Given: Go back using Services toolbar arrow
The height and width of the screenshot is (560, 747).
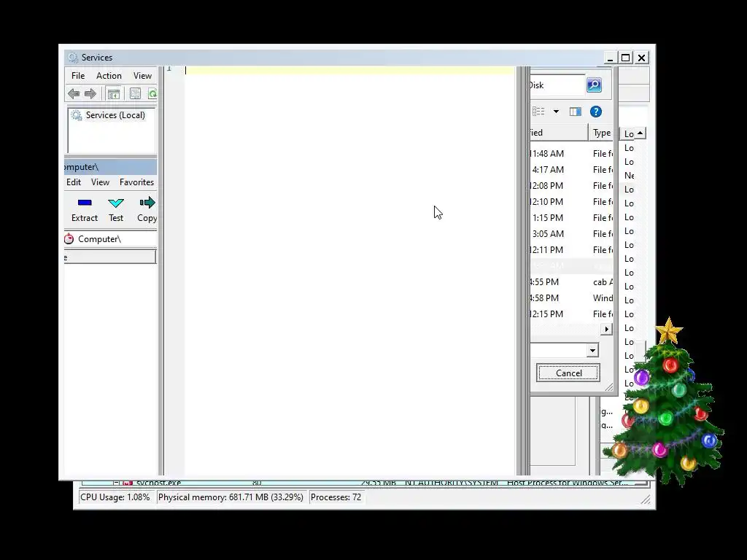Looking at the screenshot, I should 74,94.
